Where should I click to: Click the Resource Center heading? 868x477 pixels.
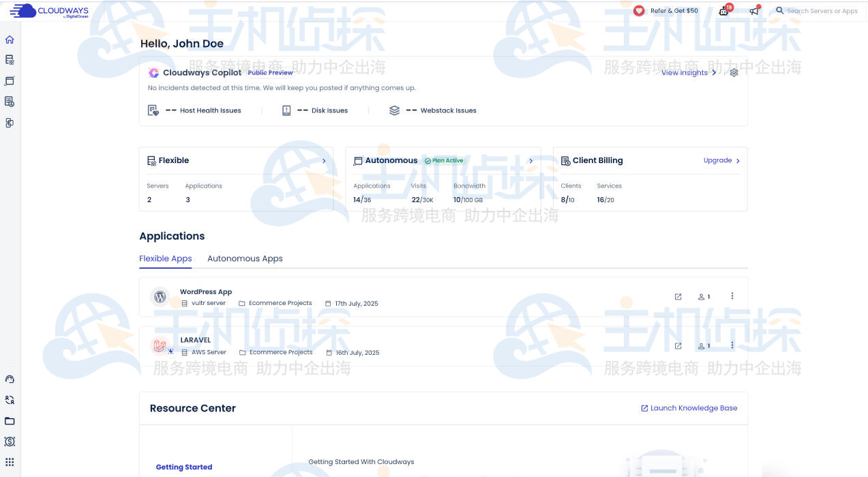pos(193,408)
